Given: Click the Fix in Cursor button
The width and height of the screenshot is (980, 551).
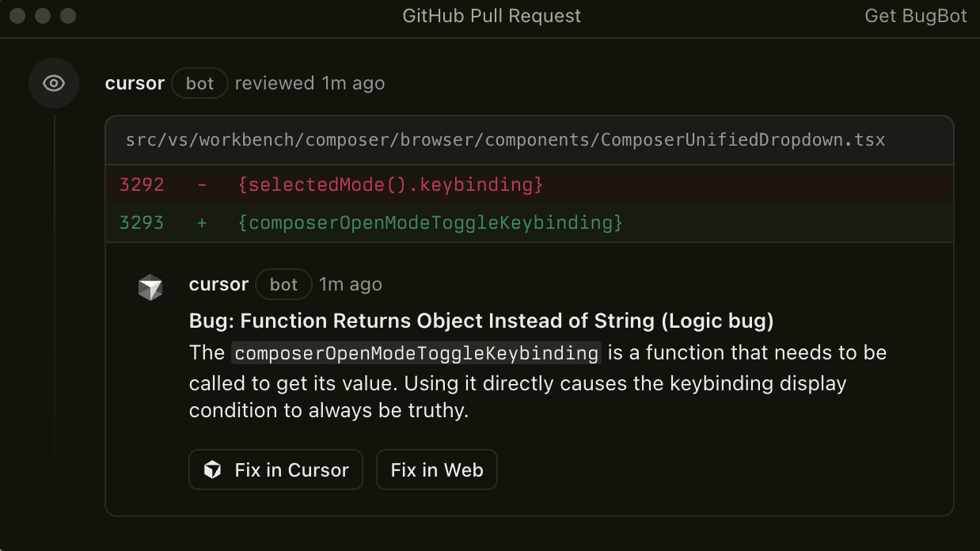Looking at the screenshot, I should pyautogui.click(x=275, y=469).
